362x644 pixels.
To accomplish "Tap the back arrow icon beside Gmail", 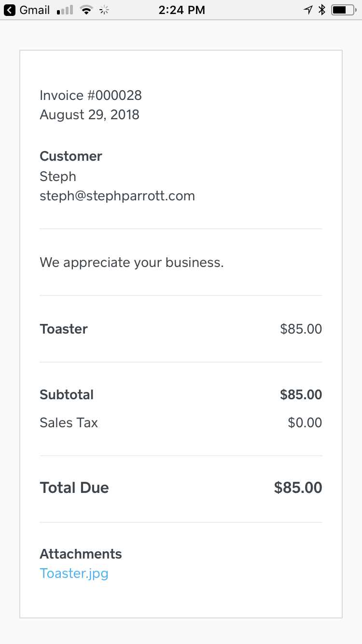I will tap(10, 10).
